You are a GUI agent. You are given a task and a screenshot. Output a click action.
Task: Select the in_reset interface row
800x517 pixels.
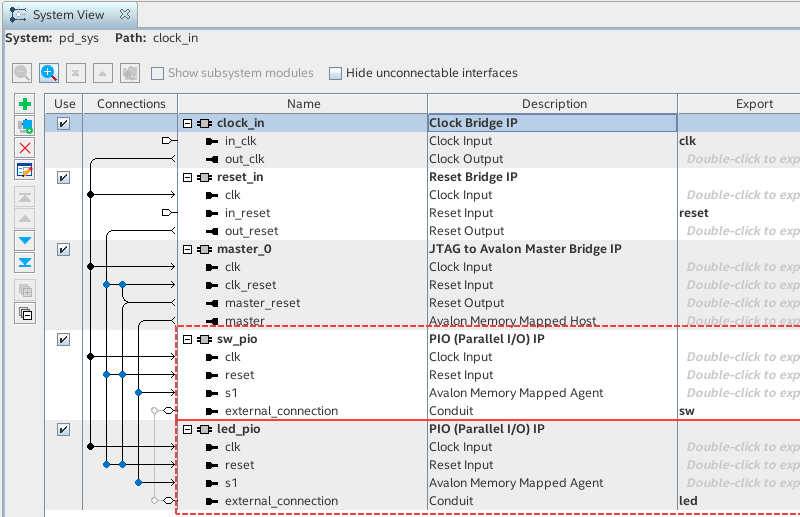(x=247, y=213)
